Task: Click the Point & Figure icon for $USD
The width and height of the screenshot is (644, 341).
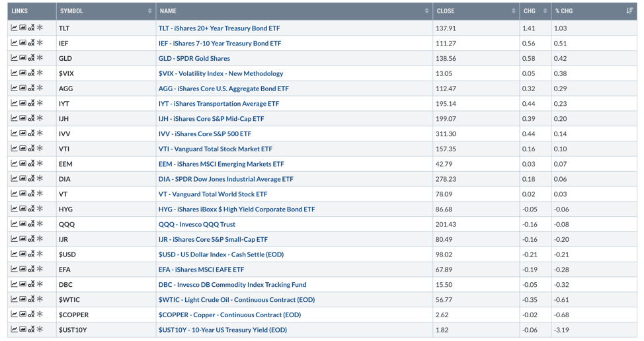Action: (31, 254)
